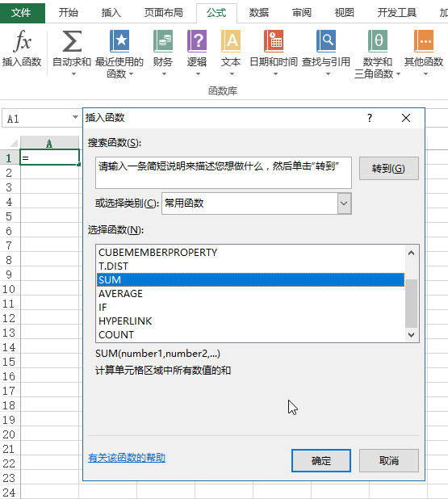Expand the 财务 dropdown arrow
The image size is (448, 499).
164,73
